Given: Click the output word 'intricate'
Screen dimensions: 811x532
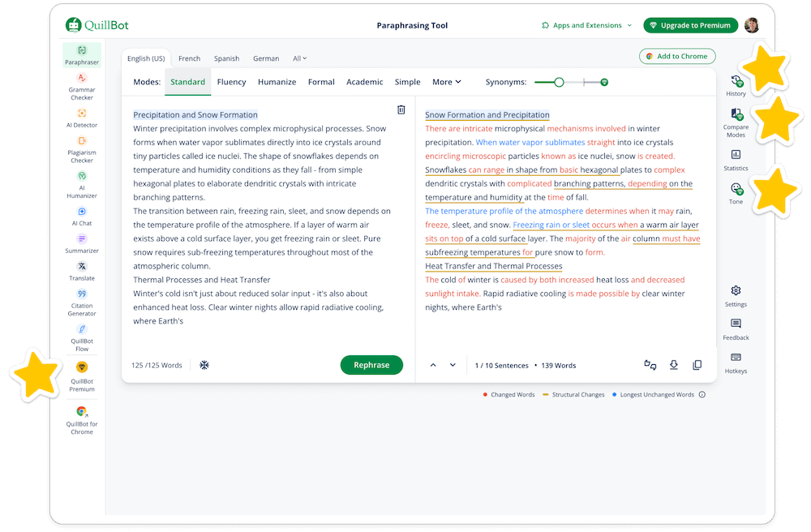Looking at the screenshot, I should point(478,128).
